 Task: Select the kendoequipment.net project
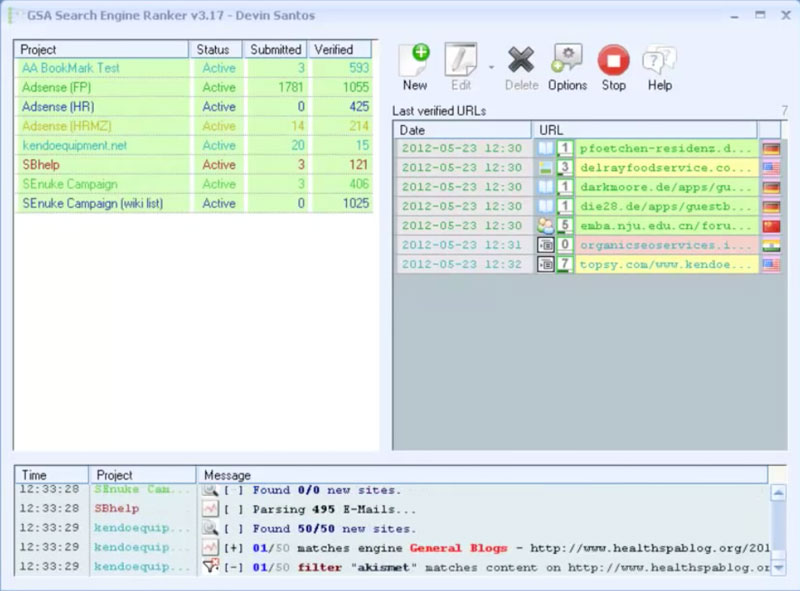click(194, 145)
